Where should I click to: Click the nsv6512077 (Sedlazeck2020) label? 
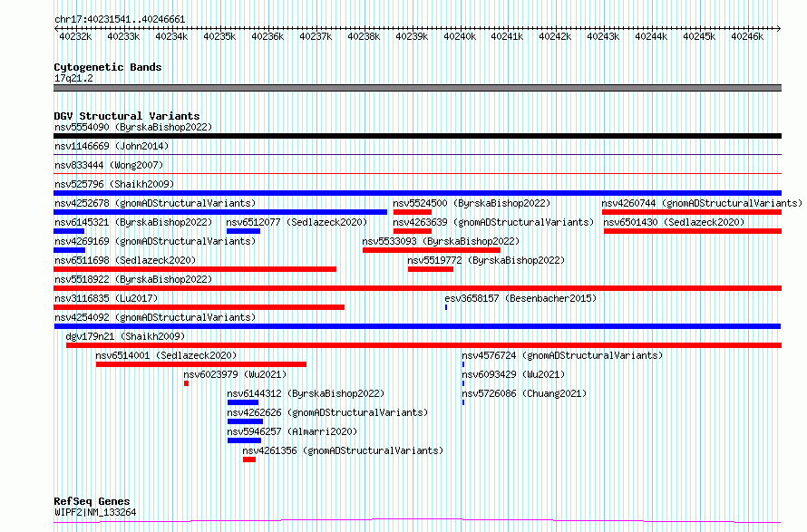(297, 222)
